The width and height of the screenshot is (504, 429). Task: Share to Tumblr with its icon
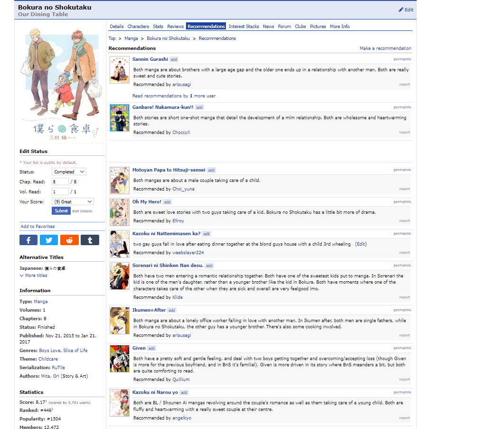[x=90, y=240]
